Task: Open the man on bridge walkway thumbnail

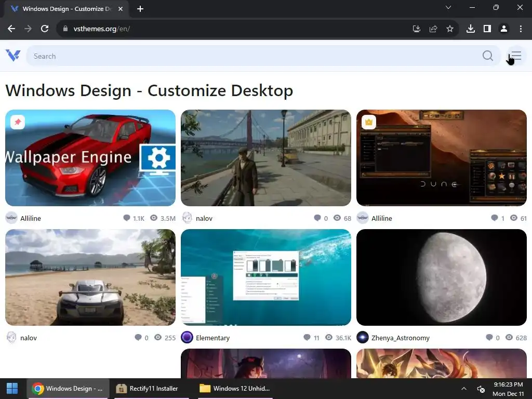Action: click(266, 158)
